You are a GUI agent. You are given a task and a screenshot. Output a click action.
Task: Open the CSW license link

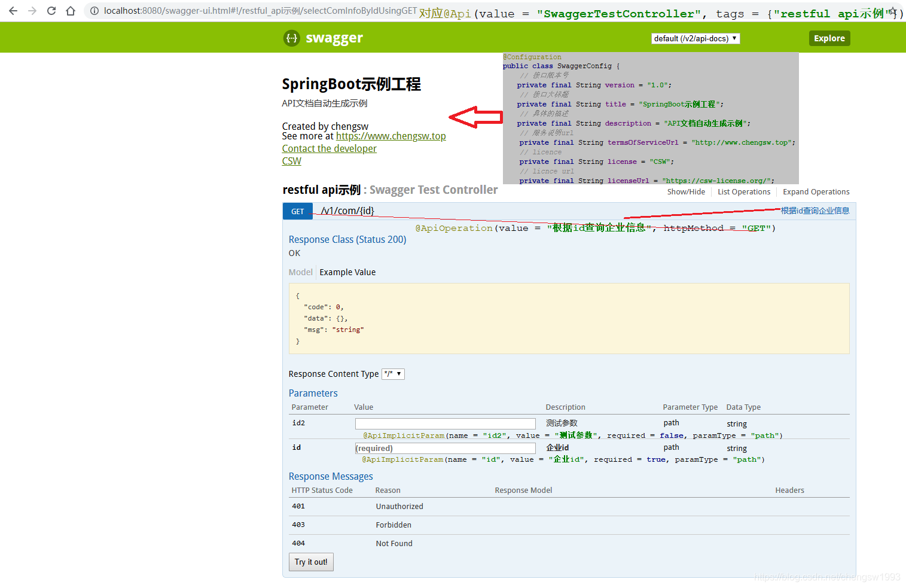pyautogui.click(x=292, y=162)
